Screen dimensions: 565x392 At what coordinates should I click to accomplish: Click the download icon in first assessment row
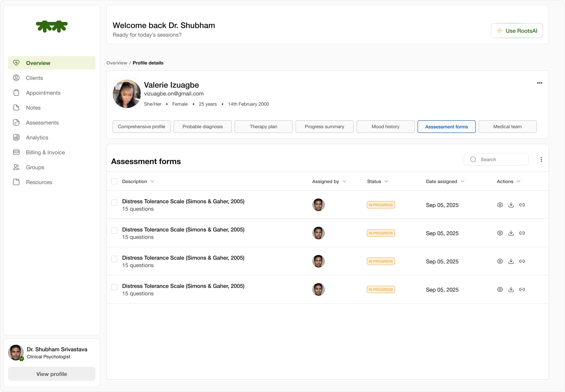tap(511, 205)
